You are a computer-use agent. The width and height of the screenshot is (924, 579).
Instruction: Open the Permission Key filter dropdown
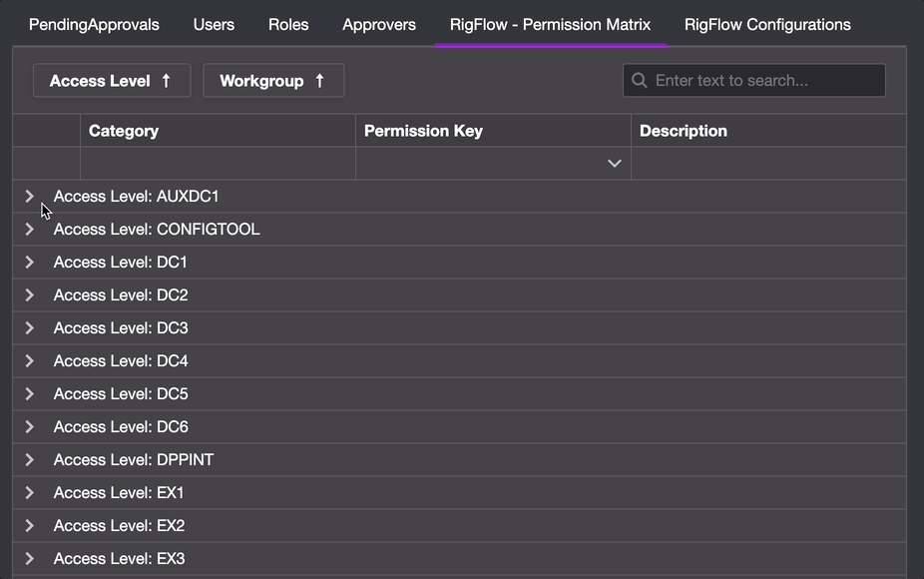(614, 162)
